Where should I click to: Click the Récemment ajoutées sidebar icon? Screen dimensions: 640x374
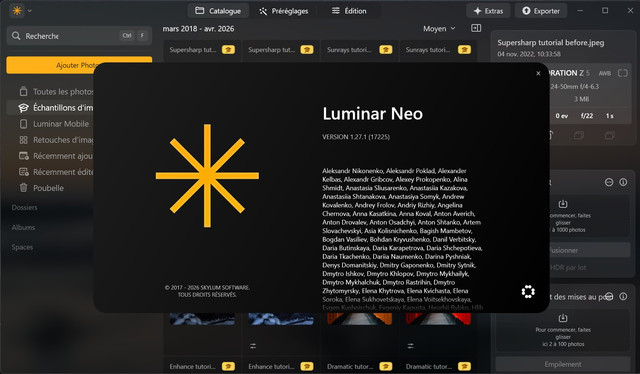coord(24,156)
